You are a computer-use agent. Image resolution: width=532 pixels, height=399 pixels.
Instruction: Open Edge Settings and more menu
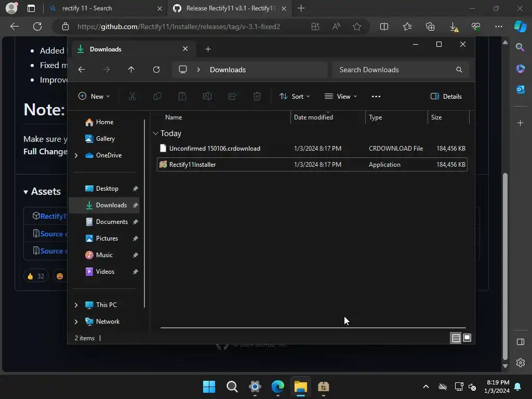498,26
